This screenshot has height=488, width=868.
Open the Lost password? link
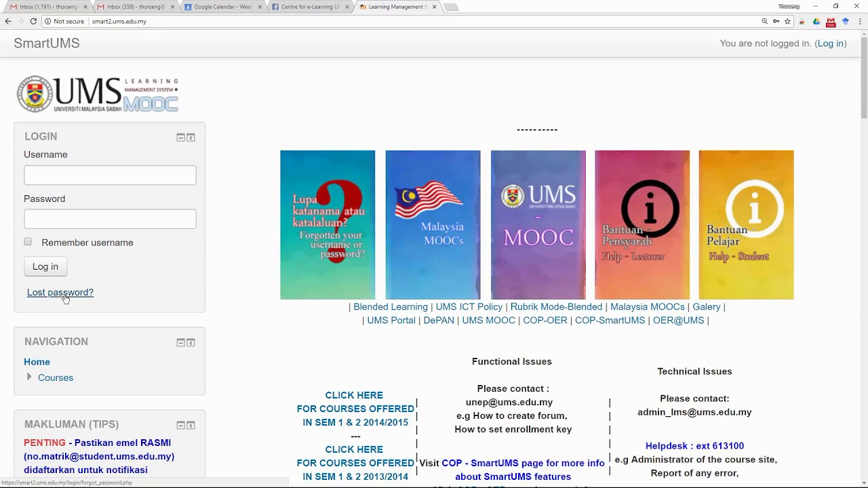tap(60, 292)
